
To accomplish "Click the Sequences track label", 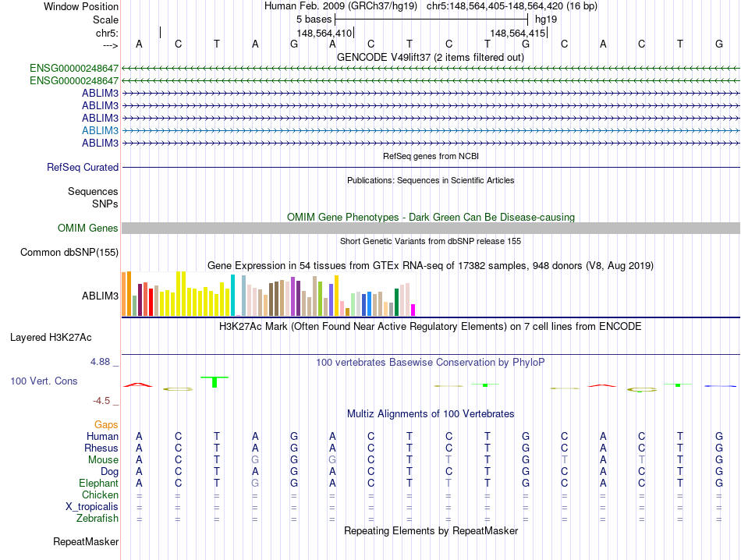I will point(93,191).
